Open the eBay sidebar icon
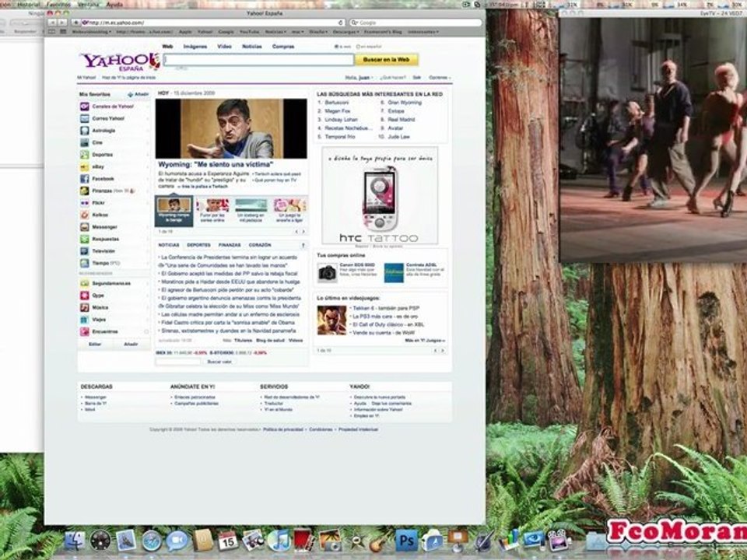Screen dimensions: 747x560 [84, 166]
